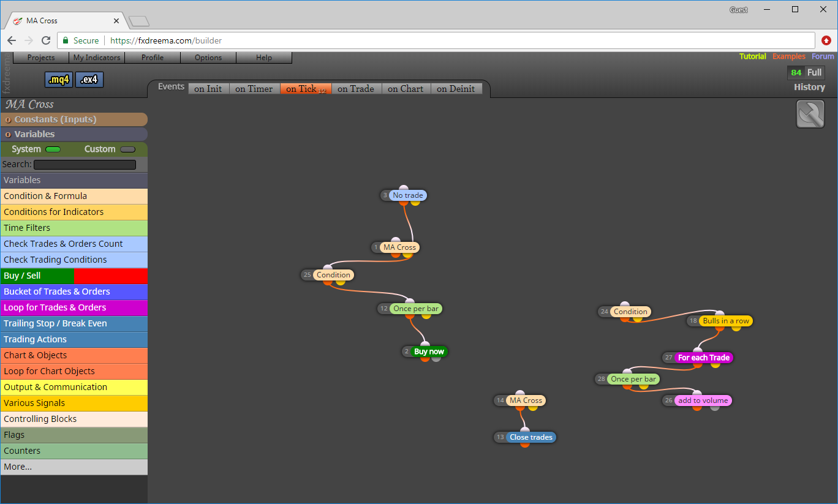Open the Profile menu
Screen dimensions: 838x504
pos(153,58)
